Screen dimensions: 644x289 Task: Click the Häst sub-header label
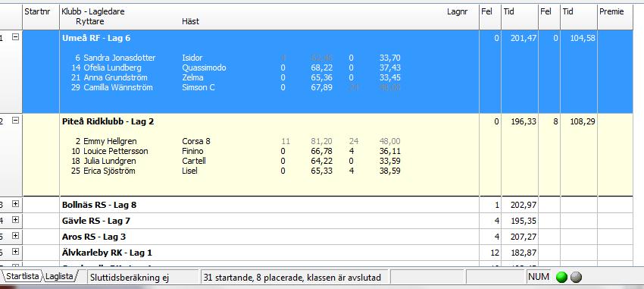191,21
